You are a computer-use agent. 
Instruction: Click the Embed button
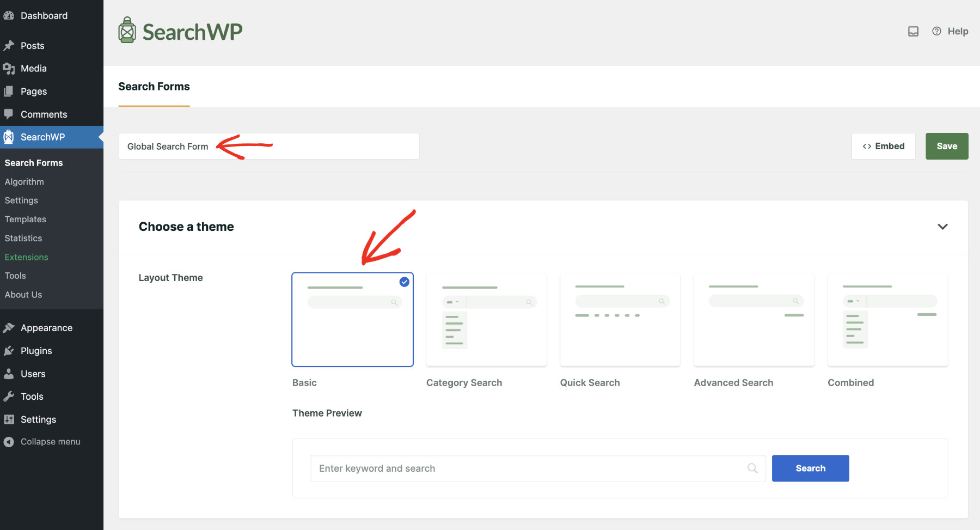[883, 146]
